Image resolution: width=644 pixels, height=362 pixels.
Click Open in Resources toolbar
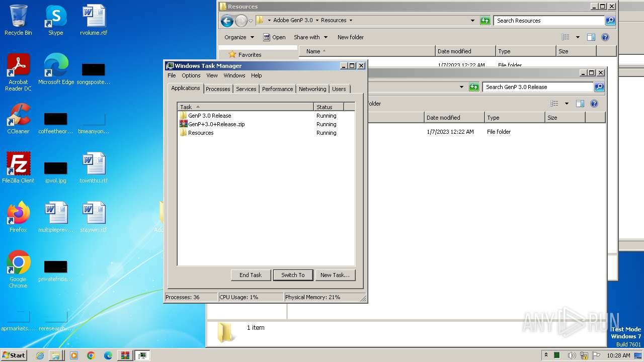tap(275, 37)
